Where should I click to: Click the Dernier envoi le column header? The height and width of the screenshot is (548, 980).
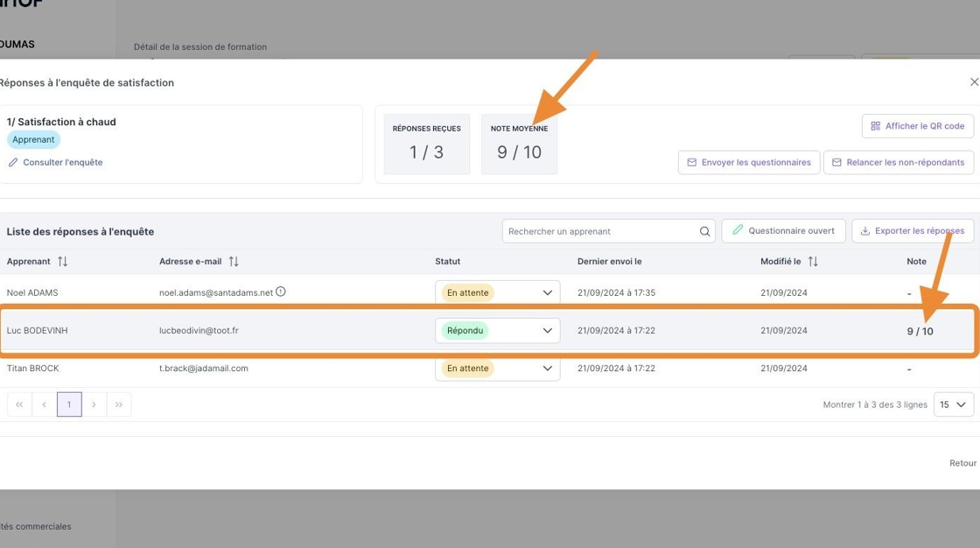tap(609, 262)
